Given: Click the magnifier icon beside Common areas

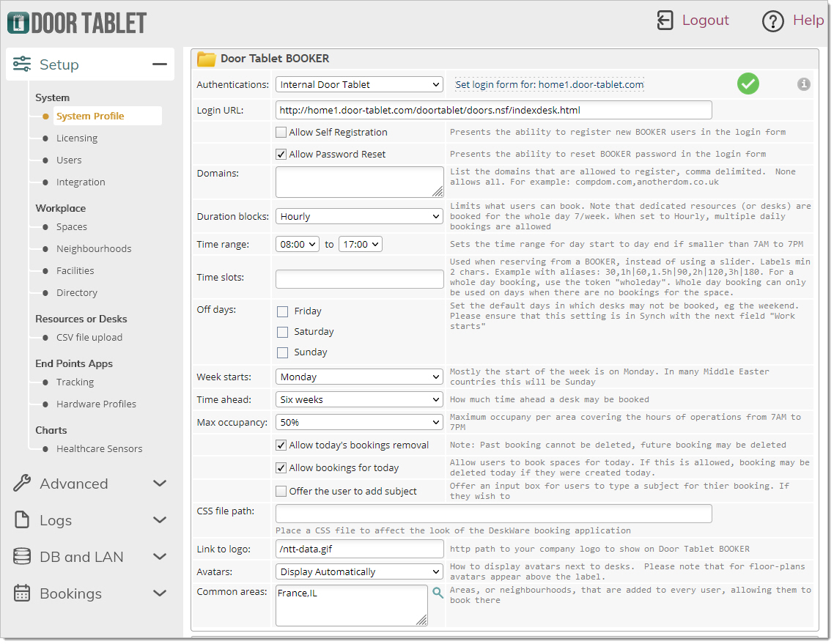Looking at the screenshot, I should [438, 593].
